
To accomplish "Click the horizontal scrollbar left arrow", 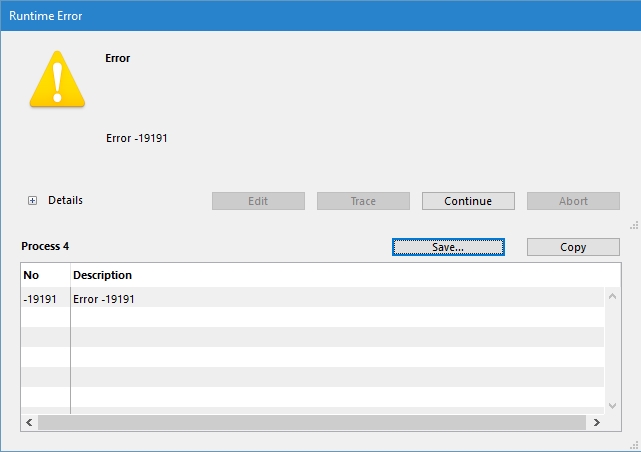I will pyautogui.click(x=29, y=423).
